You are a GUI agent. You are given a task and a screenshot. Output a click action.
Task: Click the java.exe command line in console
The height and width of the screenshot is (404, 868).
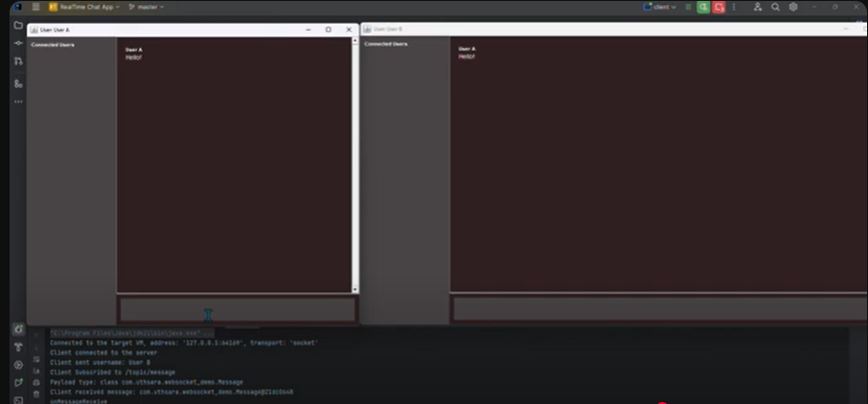pyautogui.click(x=132, y=333)
